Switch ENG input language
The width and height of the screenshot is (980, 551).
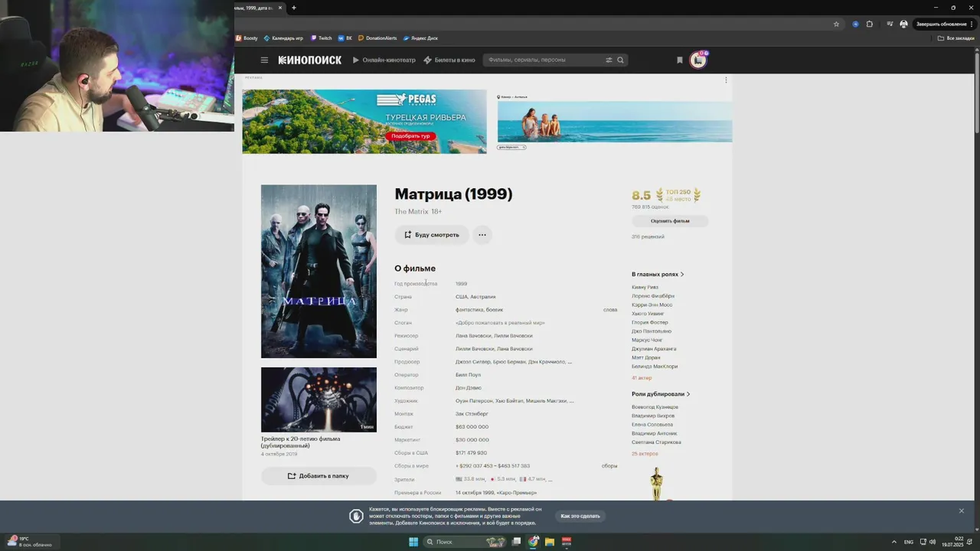[909, 542]
